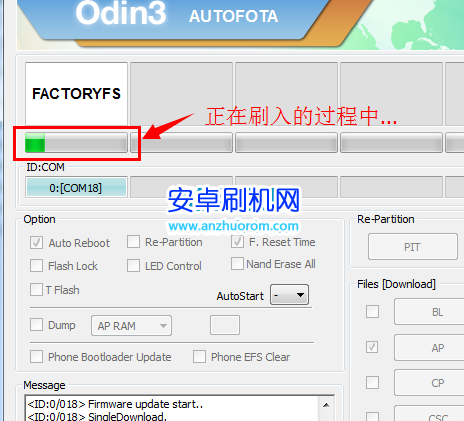Screen dimensions: 464x421
Task: Enable the Re-Partition option checkbox
Action: [133, 242]
